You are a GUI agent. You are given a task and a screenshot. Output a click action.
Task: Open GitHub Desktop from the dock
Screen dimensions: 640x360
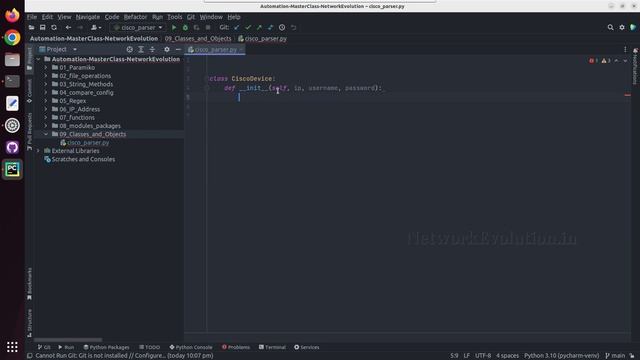click(12, 147)
